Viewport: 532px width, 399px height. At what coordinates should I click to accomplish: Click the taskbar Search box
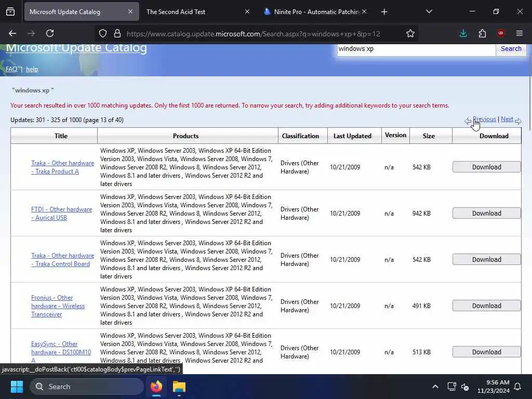87,387
